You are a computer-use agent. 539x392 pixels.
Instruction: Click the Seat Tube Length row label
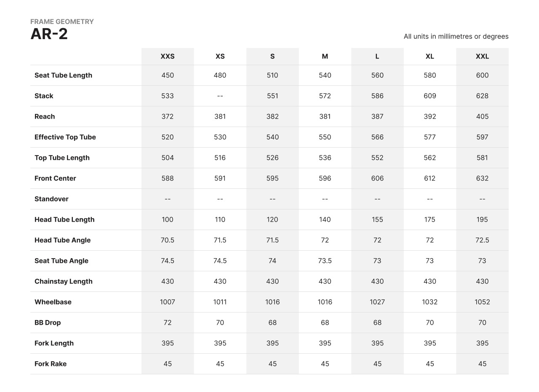click(63, 75)
